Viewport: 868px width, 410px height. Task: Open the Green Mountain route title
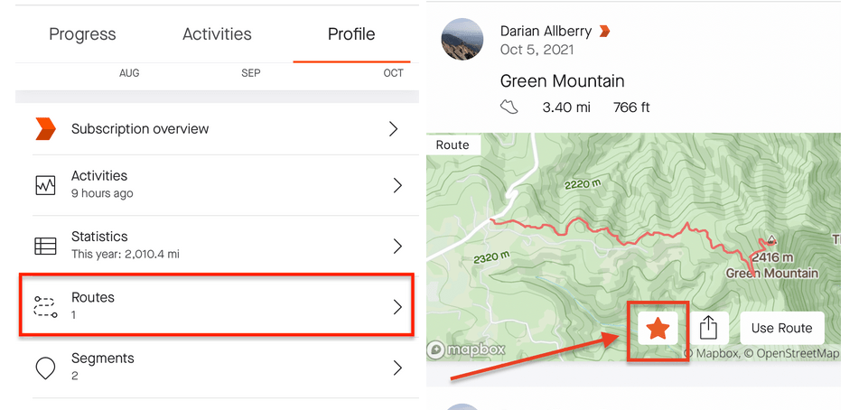pos(562,80)
